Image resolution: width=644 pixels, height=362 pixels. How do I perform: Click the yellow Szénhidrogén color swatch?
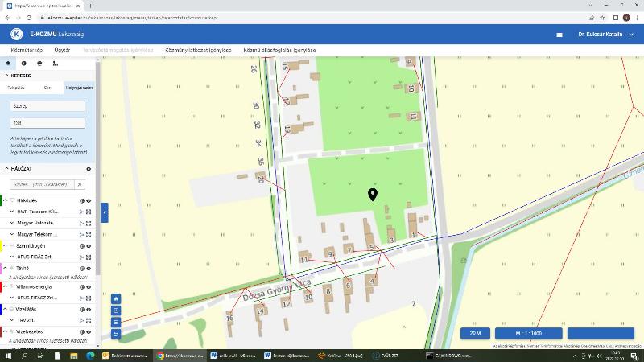pyautogui.click(x=1, y=246)
